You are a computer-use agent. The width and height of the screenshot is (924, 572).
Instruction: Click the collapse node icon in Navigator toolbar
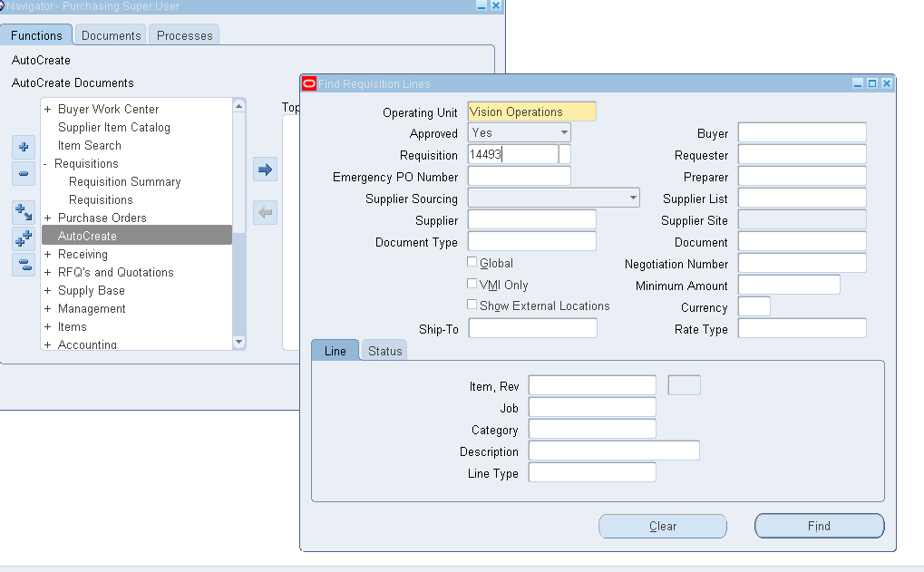tap(23, 172)
